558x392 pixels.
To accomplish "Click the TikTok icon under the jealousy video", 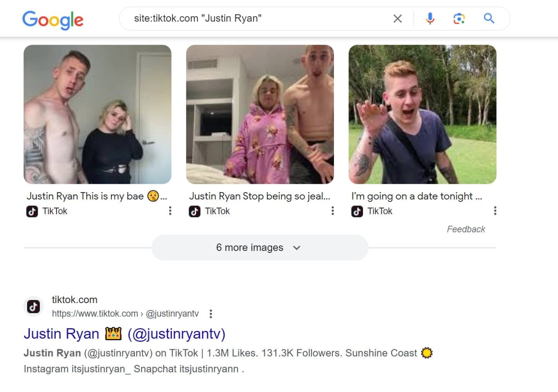I will click(x=194, y=211).
